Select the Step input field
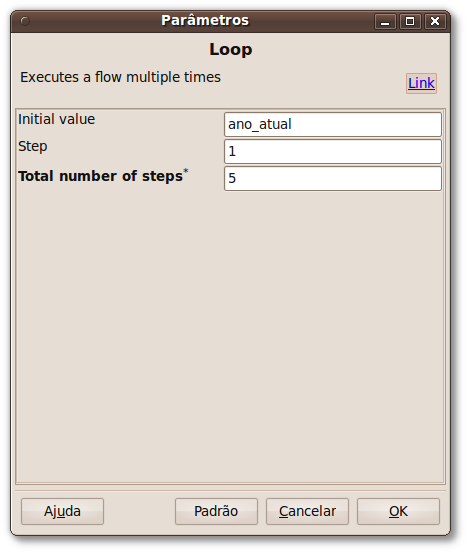 (333, 151)
